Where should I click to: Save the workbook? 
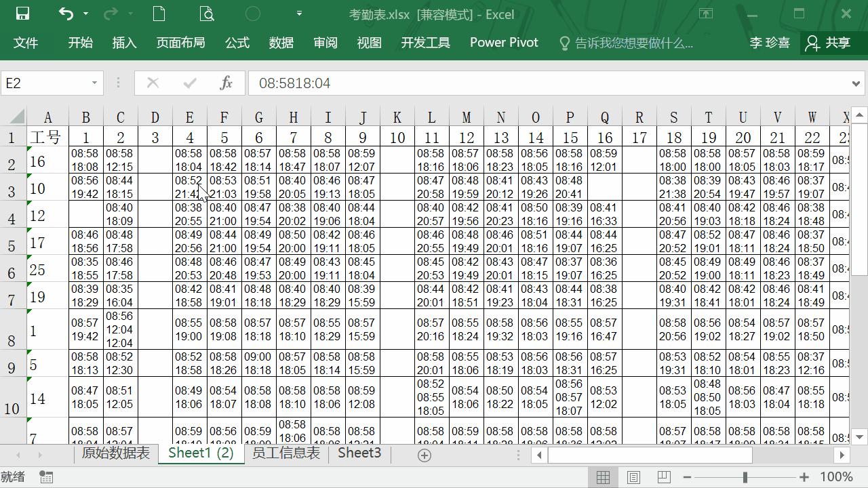tap(22, 13)
